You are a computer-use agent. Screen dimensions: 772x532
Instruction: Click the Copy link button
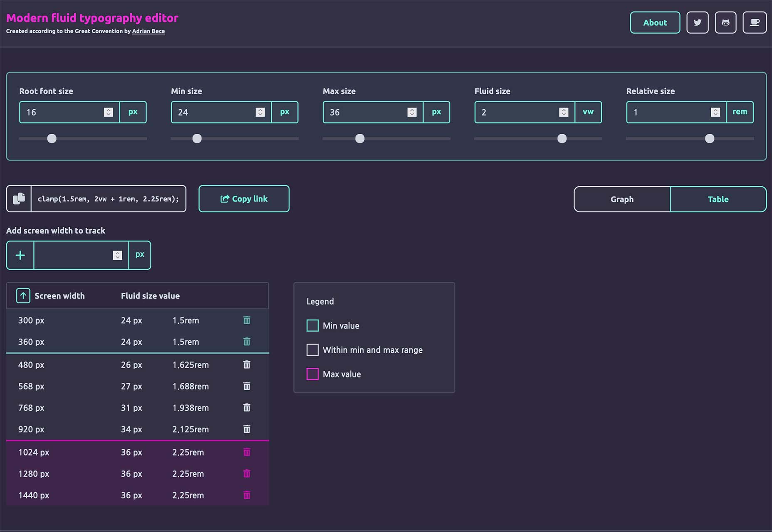[244, 199]
